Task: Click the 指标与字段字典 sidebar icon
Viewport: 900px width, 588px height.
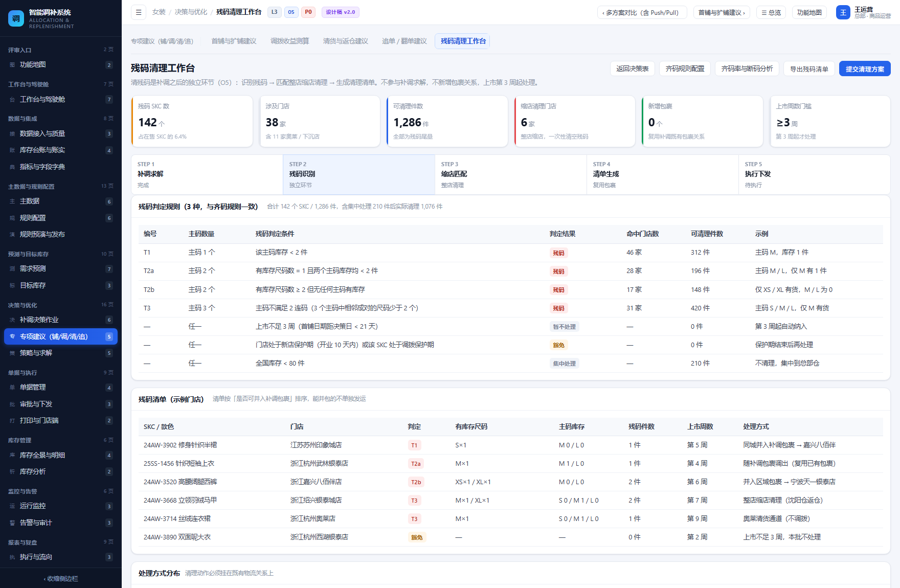Action: (x=12, y=167)
